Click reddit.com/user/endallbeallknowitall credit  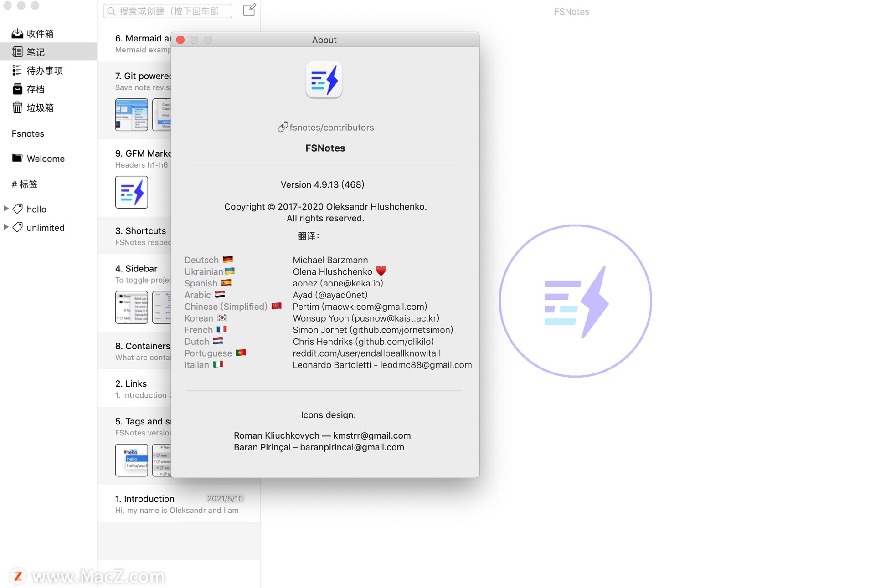click(x=366, y=353)
